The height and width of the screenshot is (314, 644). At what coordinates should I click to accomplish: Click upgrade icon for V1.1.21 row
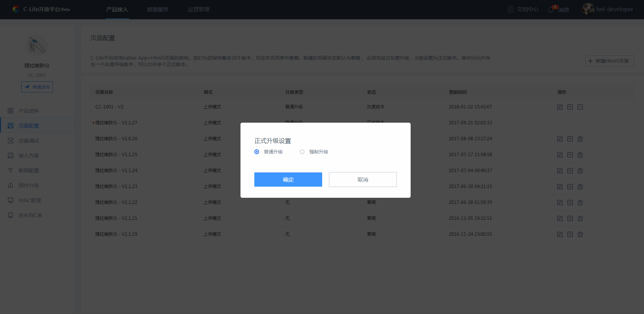click(570, 218)
